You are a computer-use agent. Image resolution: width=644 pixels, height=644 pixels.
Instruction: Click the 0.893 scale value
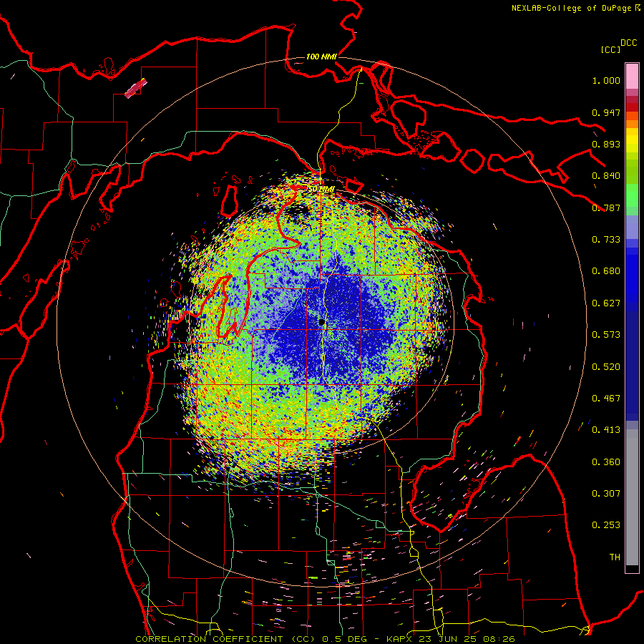(x=606, y=144)
